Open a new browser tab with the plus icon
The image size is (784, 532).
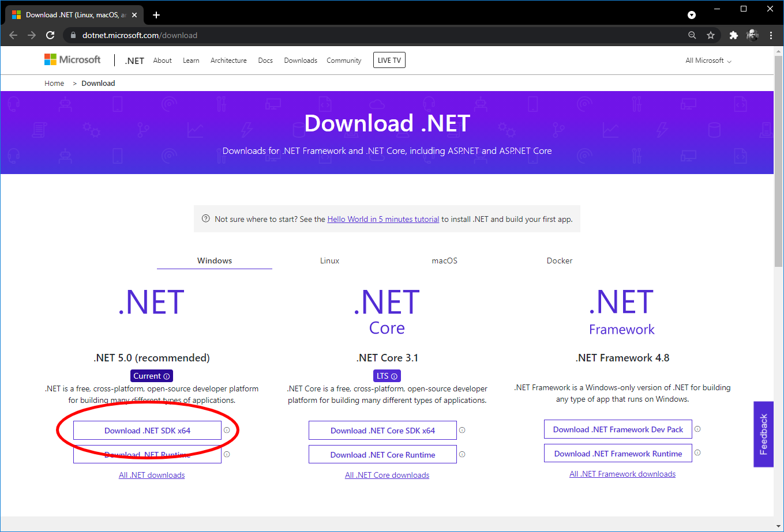156,15
